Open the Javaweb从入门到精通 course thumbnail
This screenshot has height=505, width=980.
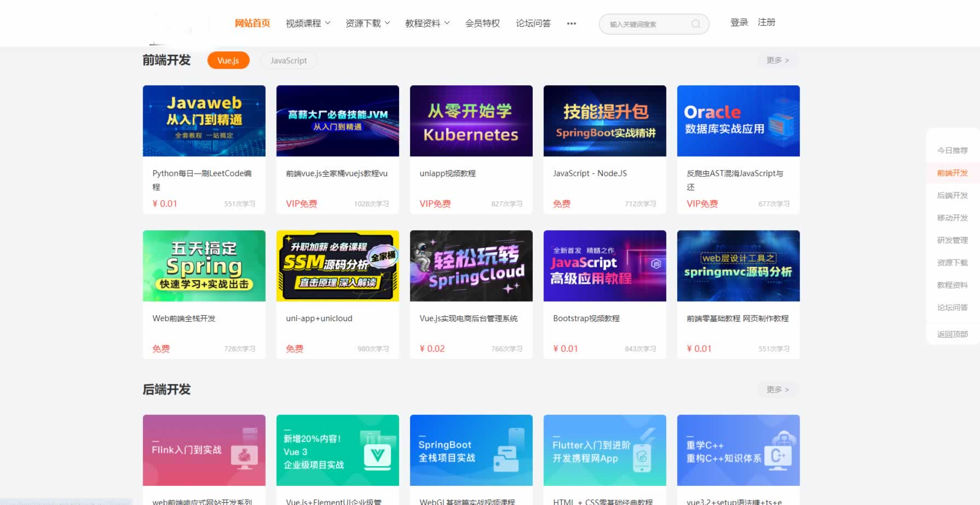tap(204, 121)
